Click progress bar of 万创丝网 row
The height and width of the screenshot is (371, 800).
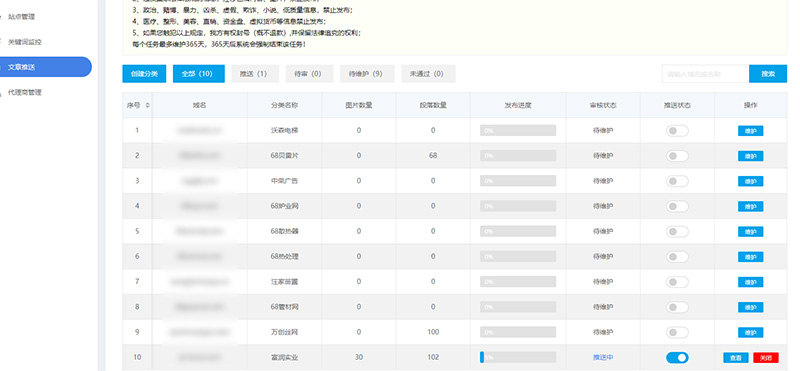[518, 332]
